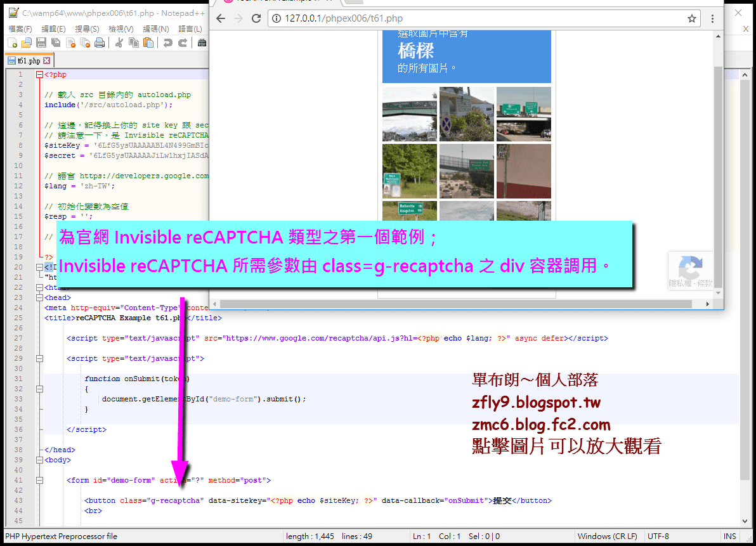This screenshot has width=756, height=546.
Task: Click the Undo arrow icon
Action: pos(168,43)
